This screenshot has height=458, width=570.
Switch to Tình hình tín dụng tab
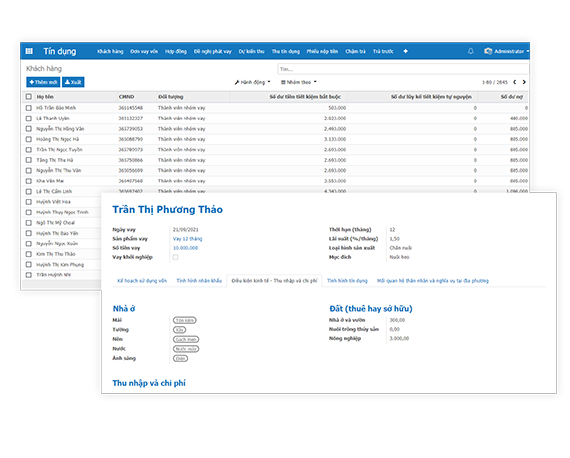tap(347, 281)
